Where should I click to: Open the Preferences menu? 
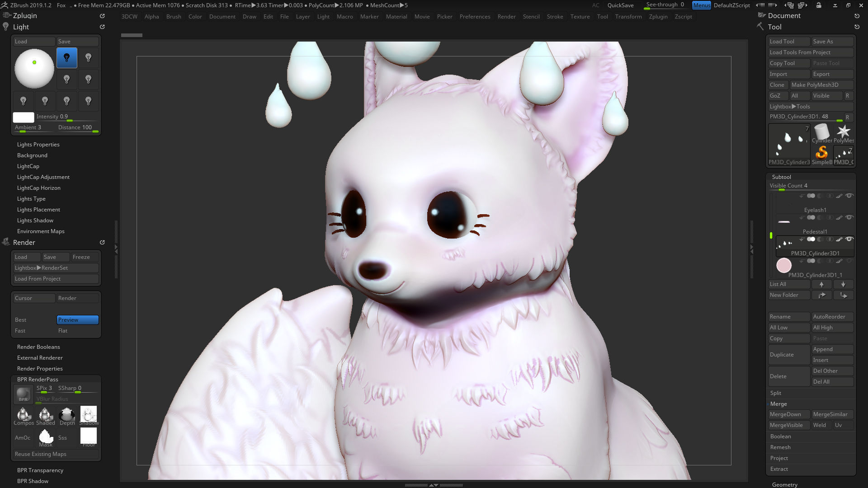475,17
